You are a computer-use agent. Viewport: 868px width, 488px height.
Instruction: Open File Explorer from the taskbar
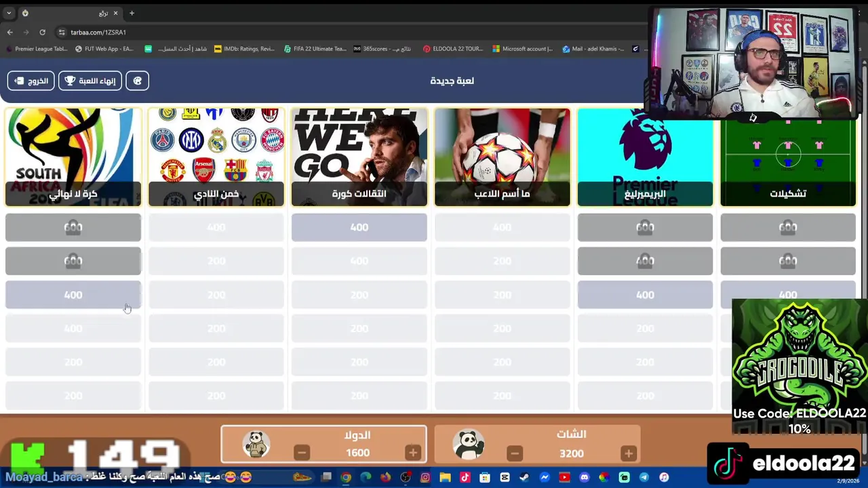(x=445, y=478)
